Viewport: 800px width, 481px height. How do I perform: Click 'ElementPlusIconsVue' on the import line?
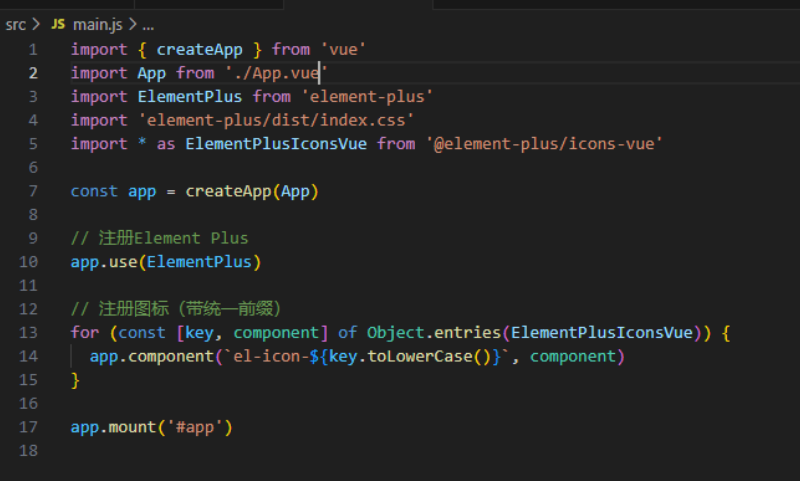[x=276, y=144]
